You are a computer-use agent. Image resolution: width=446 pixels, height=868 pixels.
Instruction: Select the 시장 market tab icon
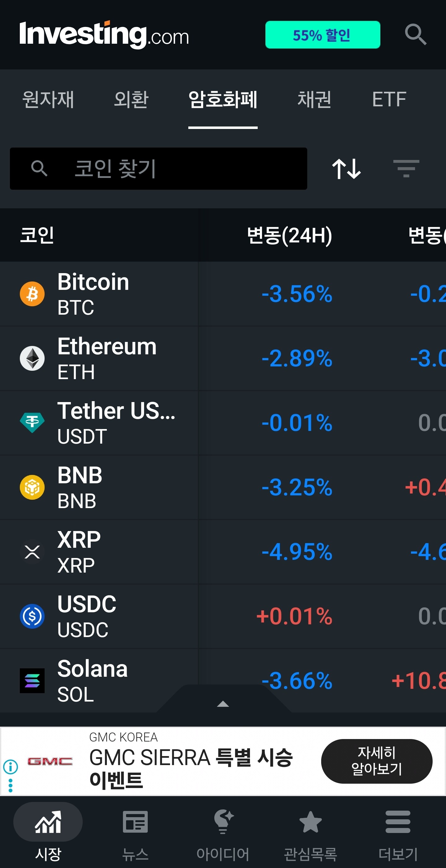[x=48, y=822]
